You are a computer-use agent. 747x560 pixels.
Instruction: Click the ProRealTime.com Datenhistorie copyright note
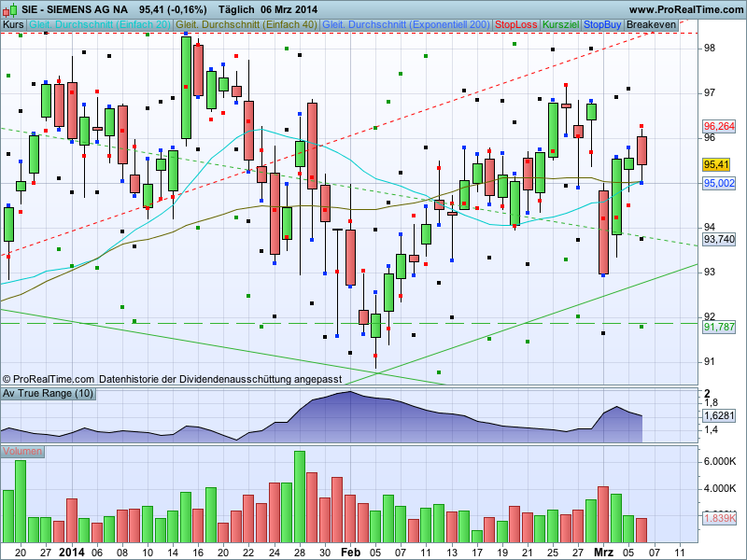click(x=172, y=380)
